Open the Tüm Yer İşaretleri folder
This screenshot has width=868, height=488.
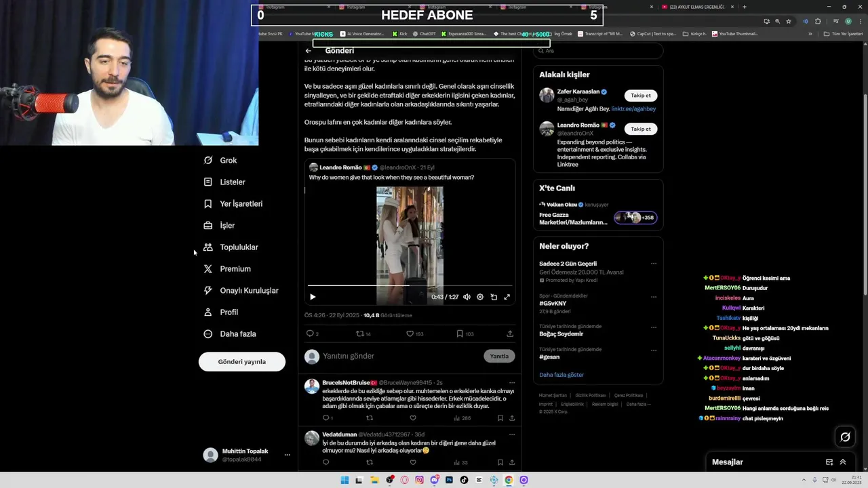click(844, 33)
